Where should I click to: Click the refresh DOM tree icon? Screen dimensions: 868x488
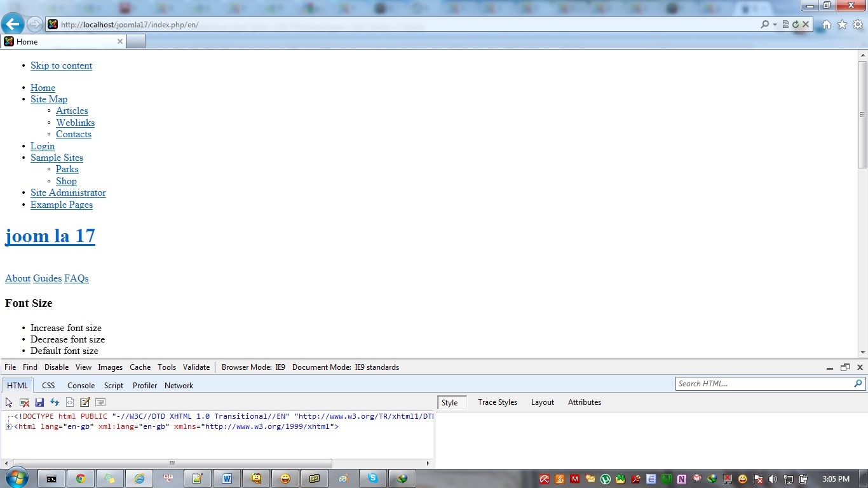pos(55,402)
